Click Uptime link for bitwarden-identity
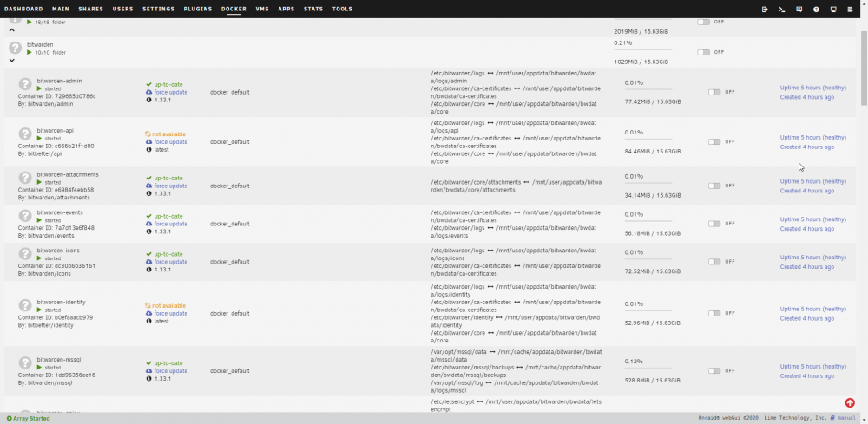The width and height of the screenshot is (868, 424). (x=812, y=309)
